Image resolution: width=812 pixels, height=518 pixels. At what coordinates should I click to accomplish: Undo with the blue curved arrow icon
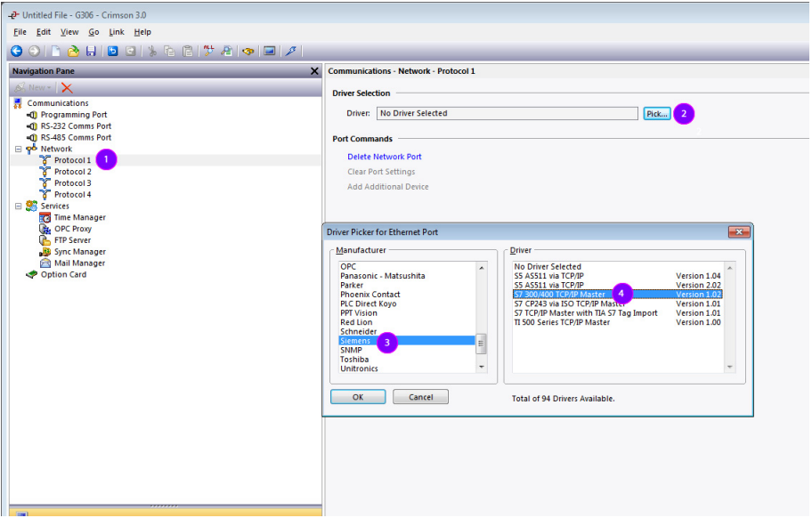tap(112, 51)
